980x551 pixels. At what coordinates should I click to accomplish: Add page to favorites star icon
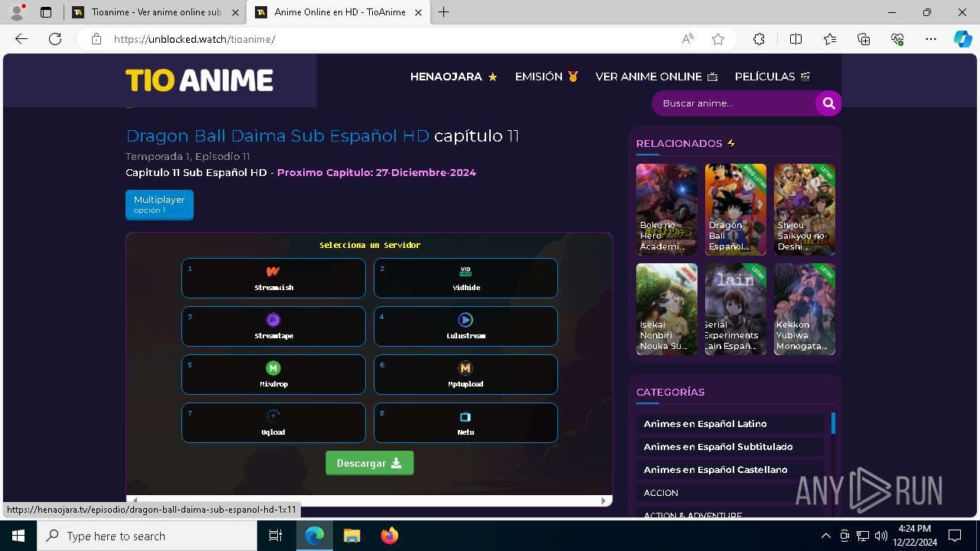pos(718,39)
